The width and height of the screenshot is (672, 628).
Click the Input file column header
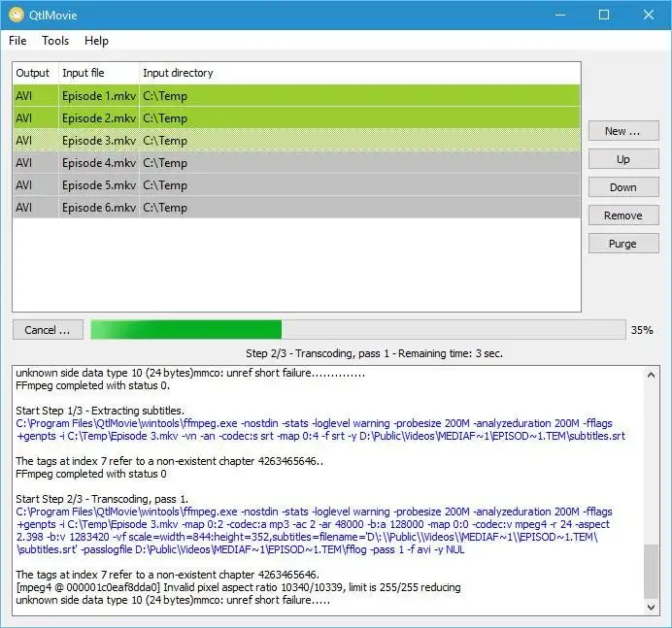click(x=99, y=73)
